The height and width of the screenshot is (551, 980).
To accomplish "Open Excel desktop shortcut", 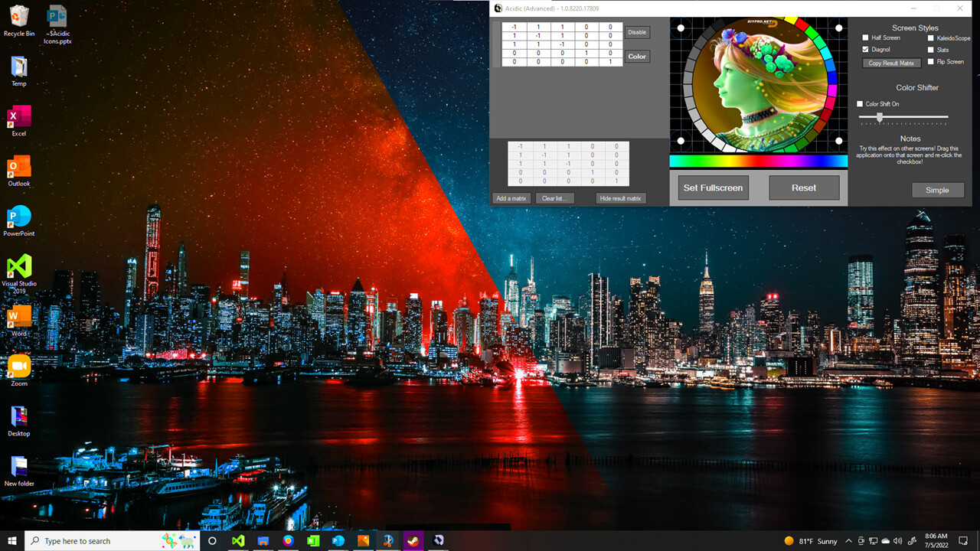I will [x=19, y=117].
